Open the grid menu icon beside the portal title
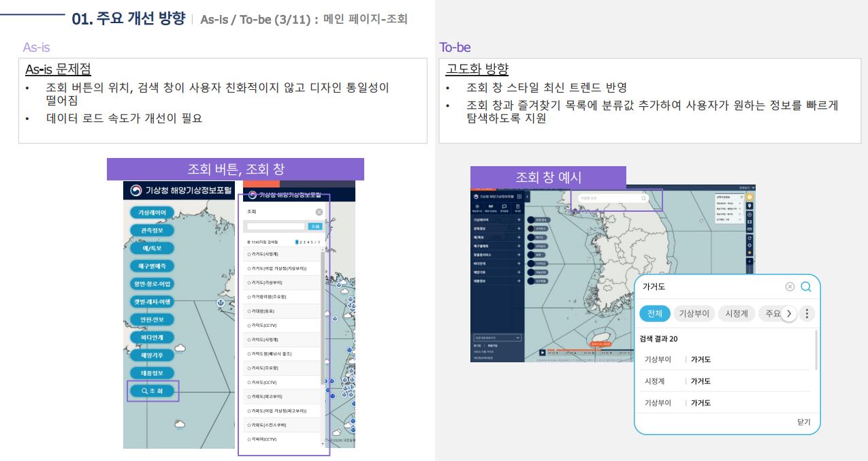Image resolution: width=868 pixels, height=461 pixels. [x=519, y=196]
